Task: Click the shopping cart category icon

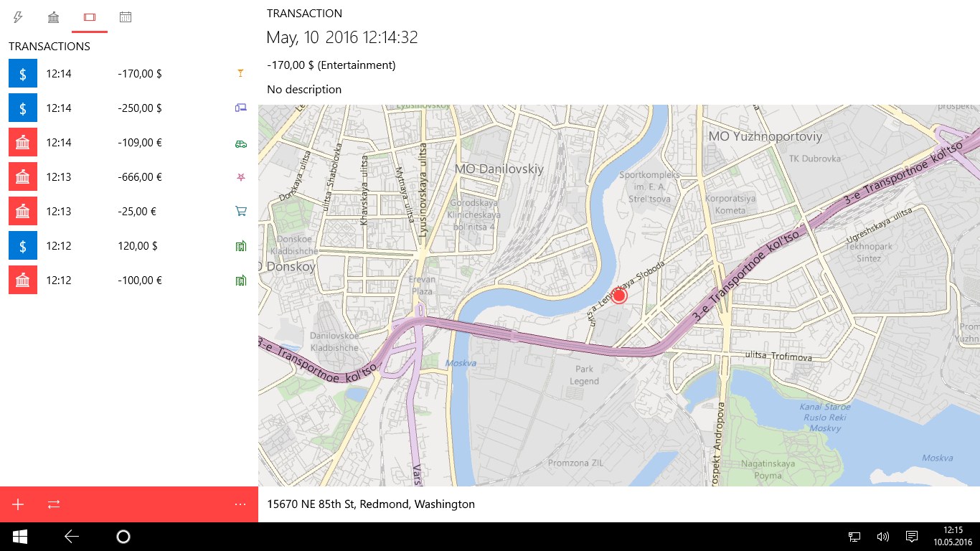Action: tap(241, 211)
